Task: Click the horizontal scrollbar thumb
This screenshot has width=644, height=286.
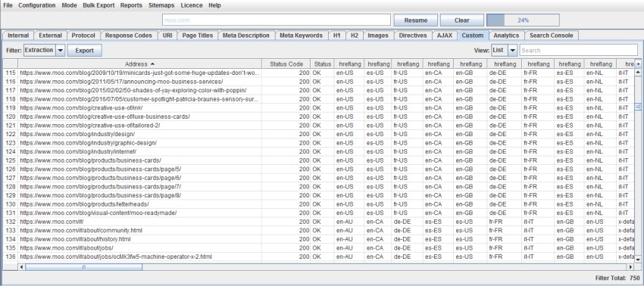Action: [x=84, y=267]
